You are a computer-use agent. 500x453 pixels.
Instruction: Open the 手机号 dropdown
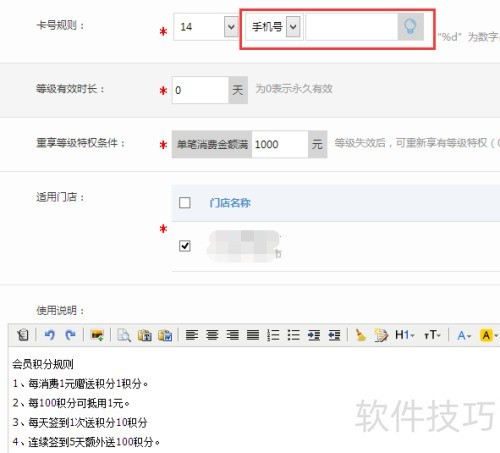[274, 27]
